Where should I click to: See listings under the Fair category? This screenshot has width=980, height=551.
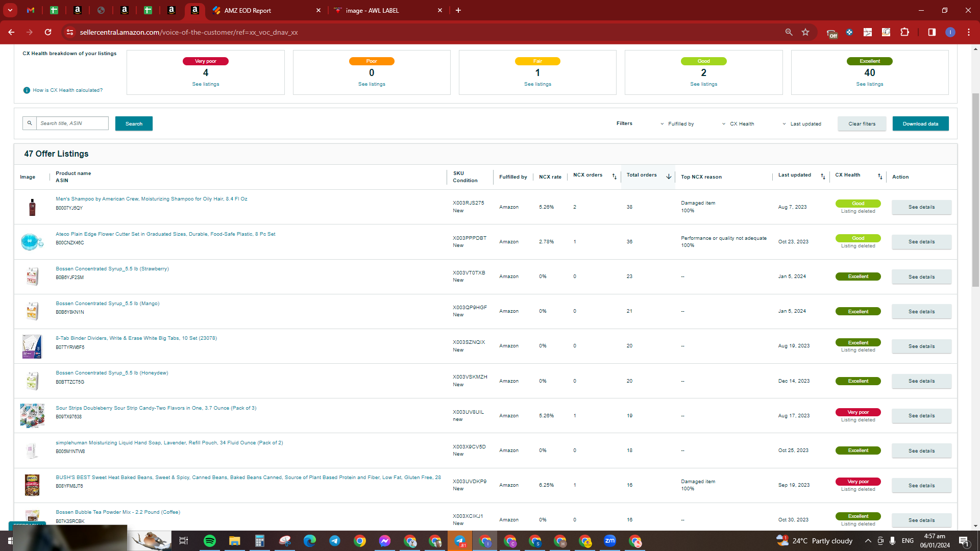pos(537,84)
